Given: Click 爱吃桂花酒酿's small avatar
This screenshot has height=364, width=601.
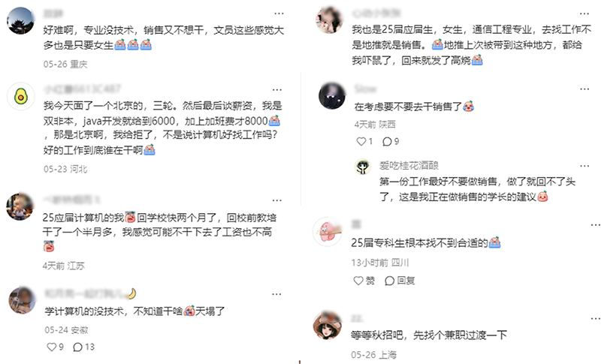Looking at the screenshot, I should tap(363, 167).
